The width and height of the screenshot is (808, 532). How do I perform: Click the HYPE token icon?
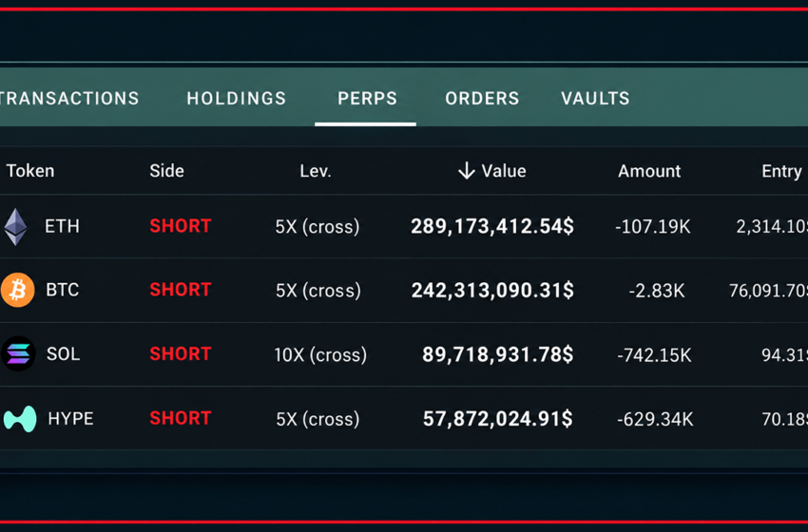(x=20, y=418)
